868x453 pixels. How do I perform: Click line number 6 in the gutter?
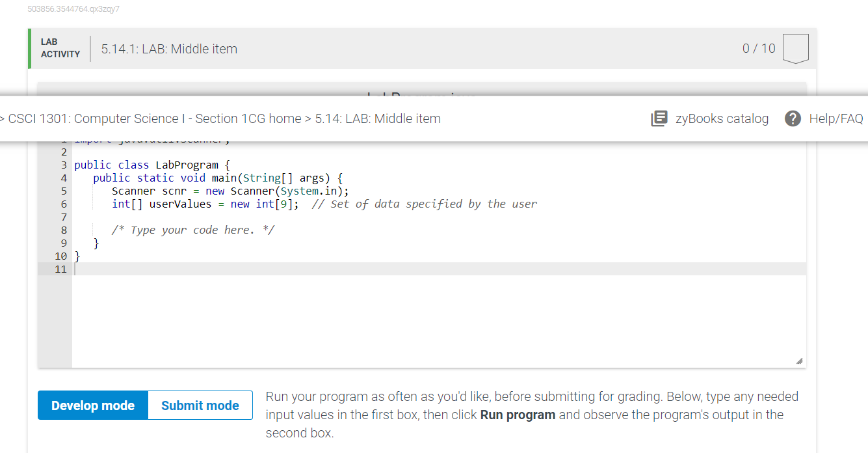tap(63, 204)
